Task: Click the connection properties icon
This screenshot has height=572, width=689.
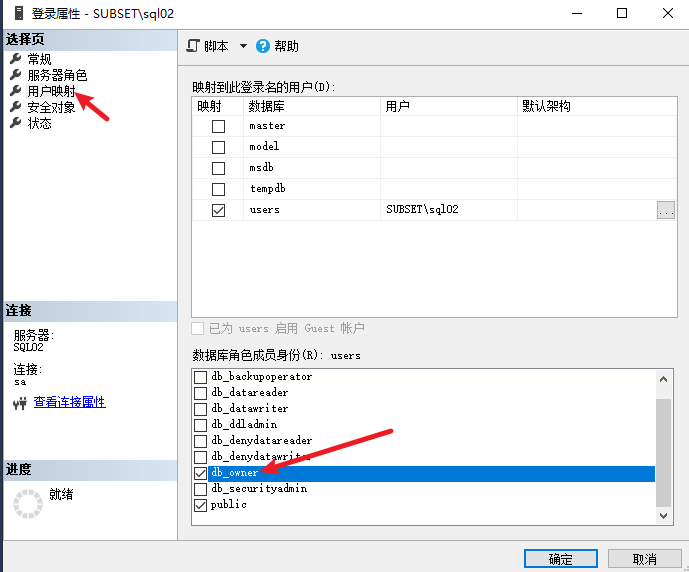Action: [x=19, y=403]
